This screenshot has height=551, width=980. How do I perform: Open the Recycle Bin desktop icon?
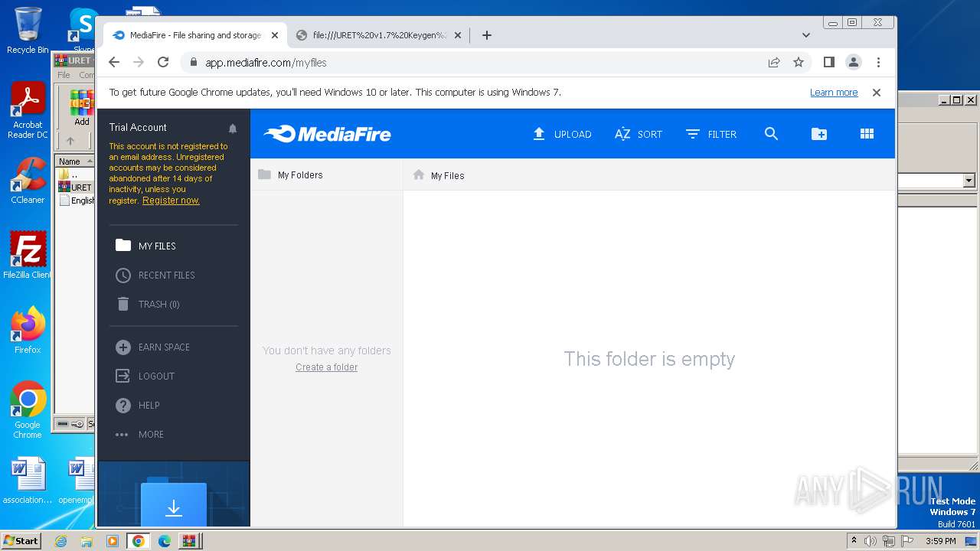(x=28, y=31)
